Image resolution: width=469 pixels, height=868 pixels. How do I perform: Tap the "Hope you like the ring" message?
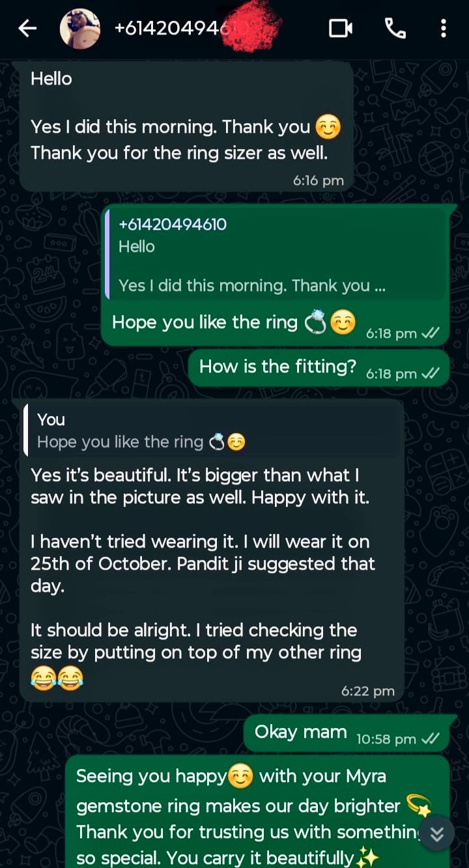(205, 322)
